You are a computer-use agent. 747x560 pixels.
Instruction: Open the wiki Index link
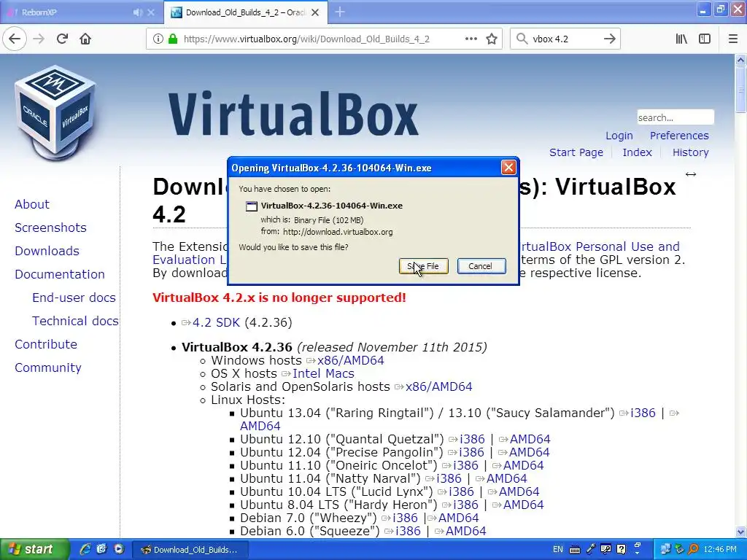click(x=637, y=152)
